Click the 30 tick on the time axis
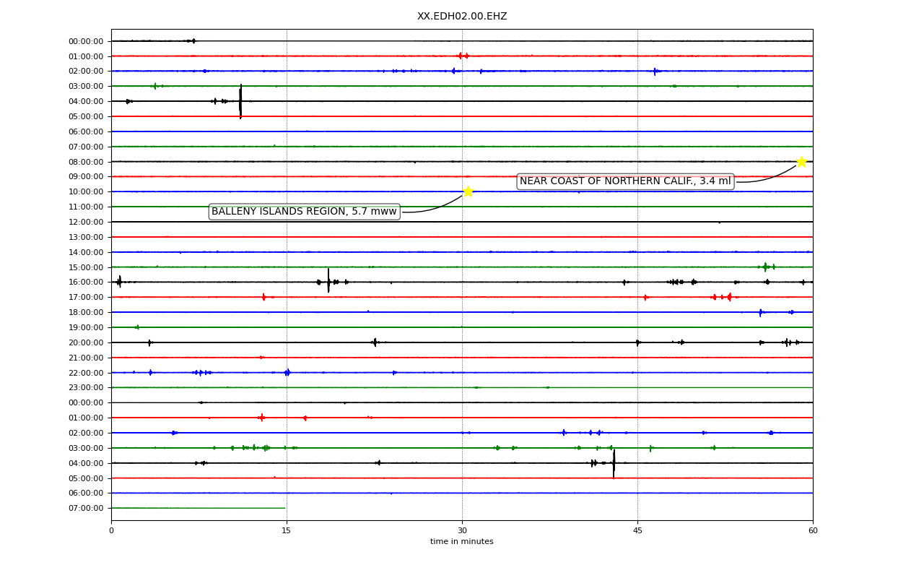The width and height of the screenshot is (924, 578). tap(462, 531)
